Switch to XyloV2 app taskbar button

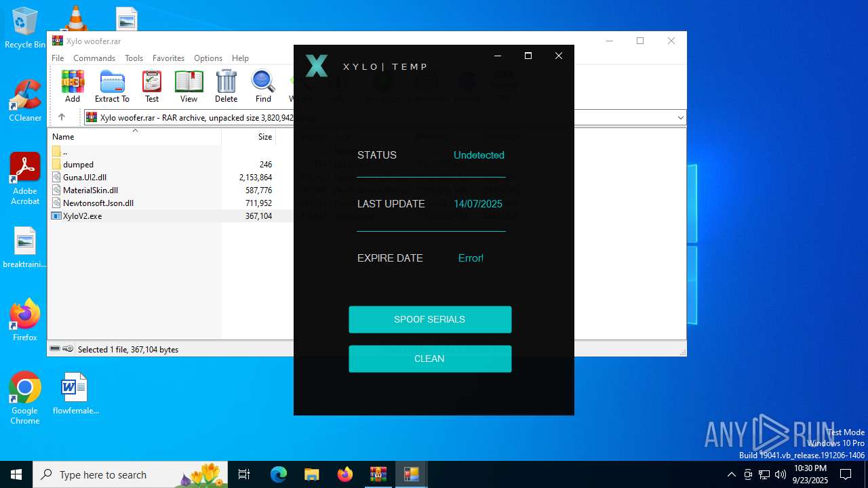pyautogui.click(x=411, y=474)
